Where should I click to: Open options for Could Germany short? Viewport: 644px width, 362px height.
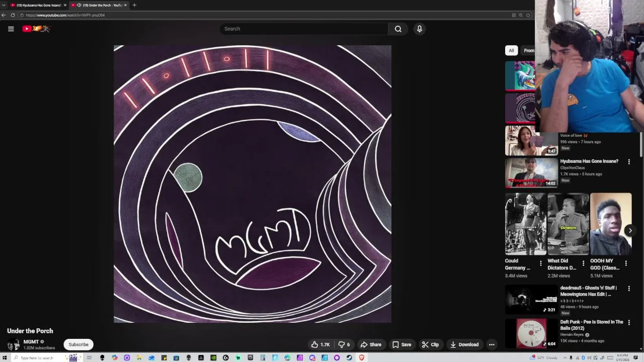point(541,263)
